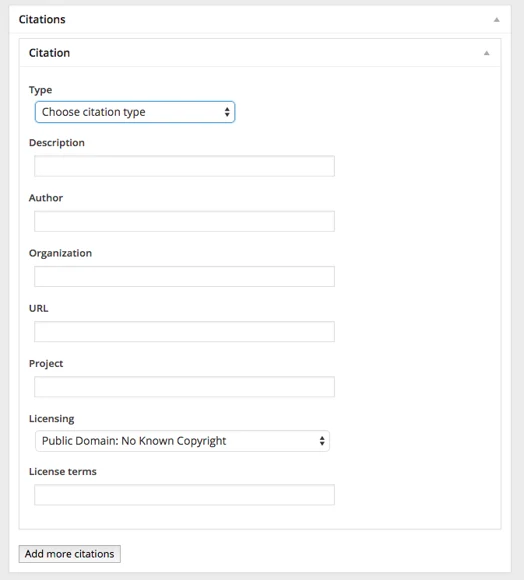Focus the License terms text field
This screenshot has width=524, height=580.
(185, 495)
